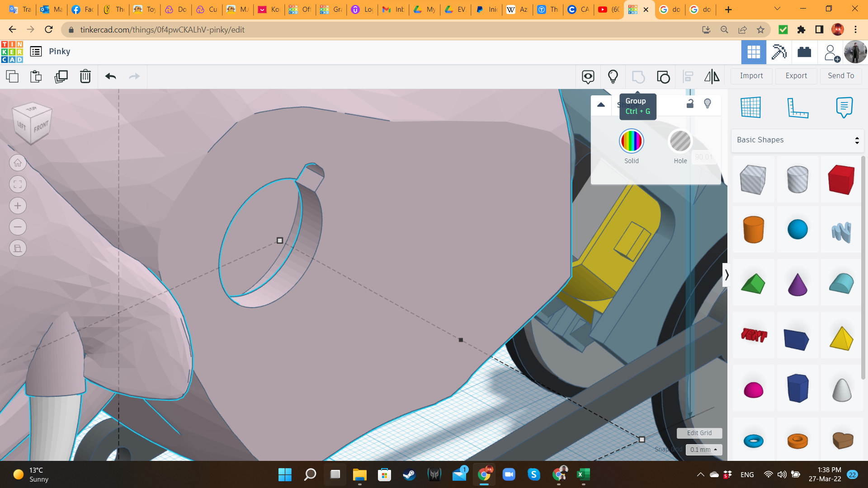Toggle Show all lightbulb in toolbar
The image size is (868, 488).
click(613, 76)
